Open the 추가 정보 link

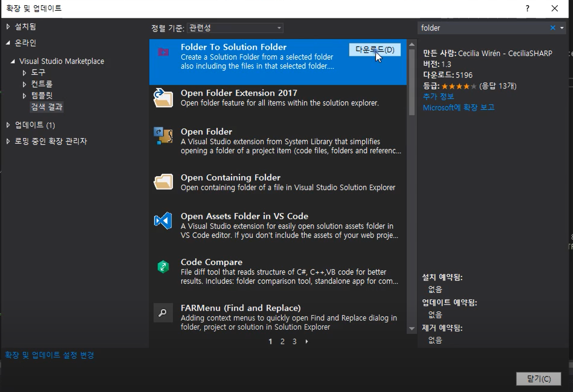click(438, 97)
